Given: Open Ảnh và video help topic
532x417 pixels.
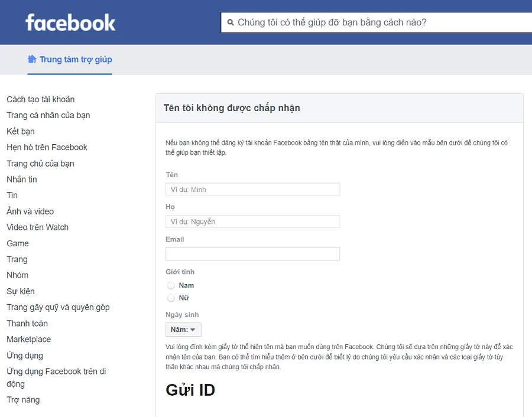Looking at the screenshot, I should (30, 211).
